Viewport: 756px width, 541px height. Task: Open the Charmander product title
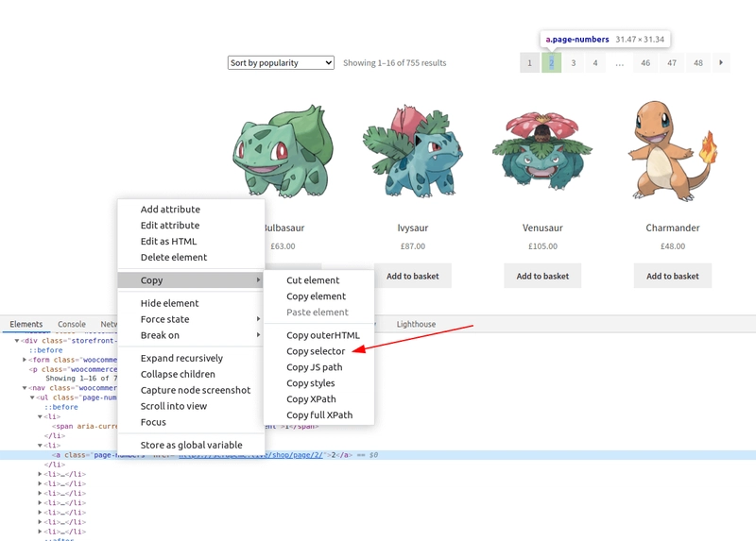(673, 228)
